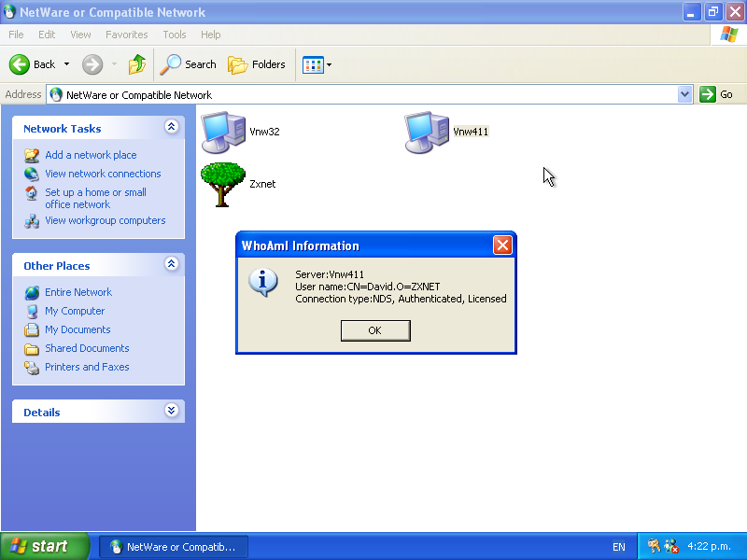Click the Connection type:NDS text line
Image resolution: width=747 pixels, height=560 pixels.
pos(401,299)
